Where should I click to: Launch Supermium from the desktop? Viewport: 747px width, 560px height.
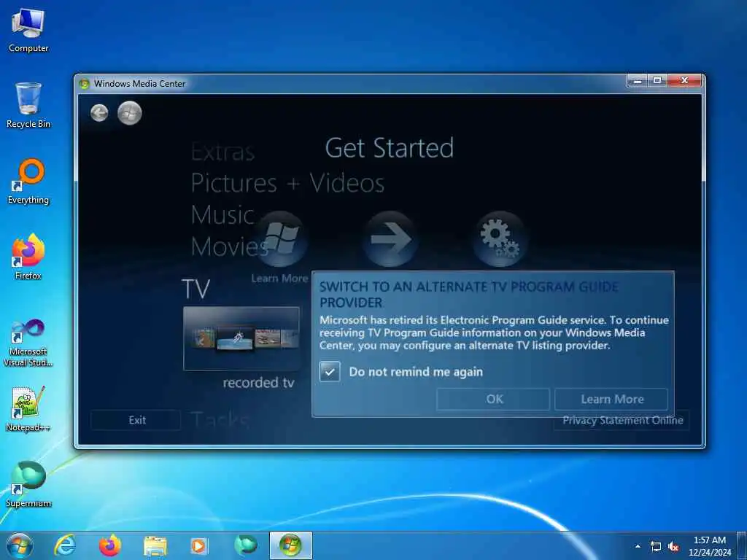pyautogui.click(x=28, y=484)
